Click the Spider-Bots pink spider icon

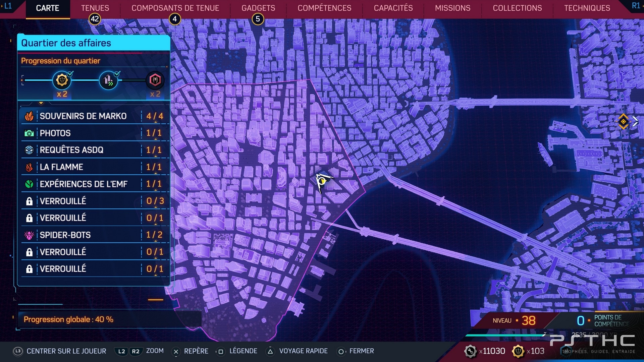coord(29,235)
